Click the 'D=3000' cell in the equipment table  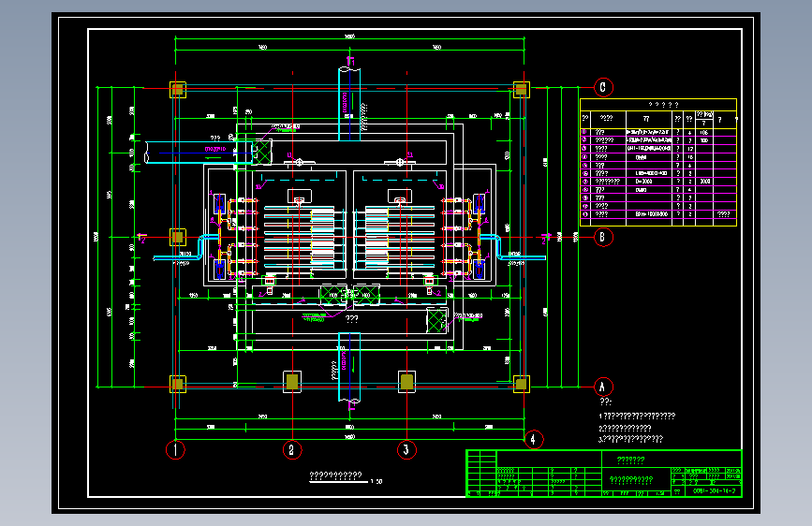(x=643, y=182)
